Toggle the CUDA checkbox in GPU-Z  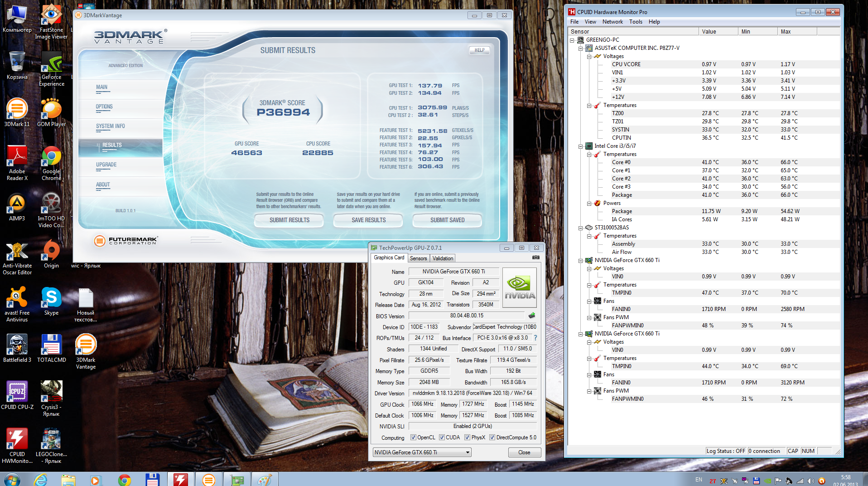coord(442,437)
